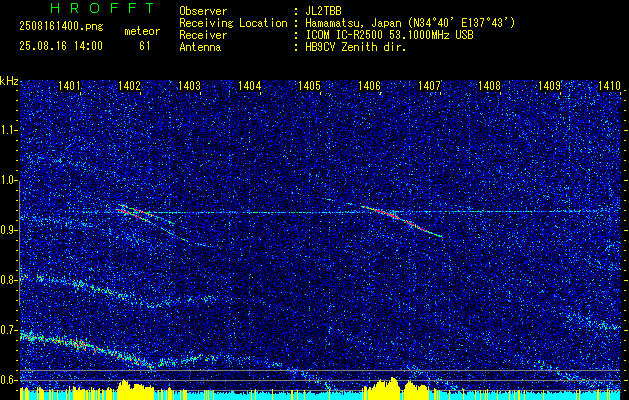
Task: Click the 1410 time marker
Action: (609, 85)
